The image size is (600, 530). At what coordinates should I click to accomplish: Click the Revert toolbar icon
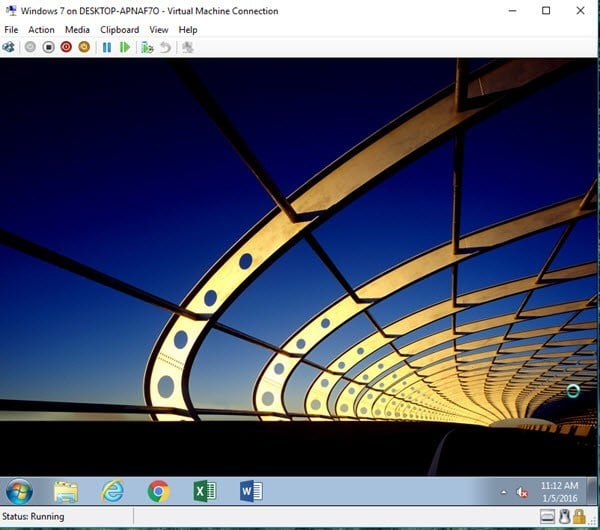pos(165,47)
